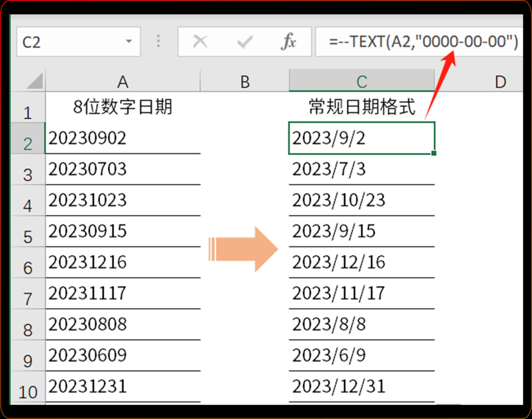532x419 pixels.
Task: Select row 9 header
Action: (28, 356)
